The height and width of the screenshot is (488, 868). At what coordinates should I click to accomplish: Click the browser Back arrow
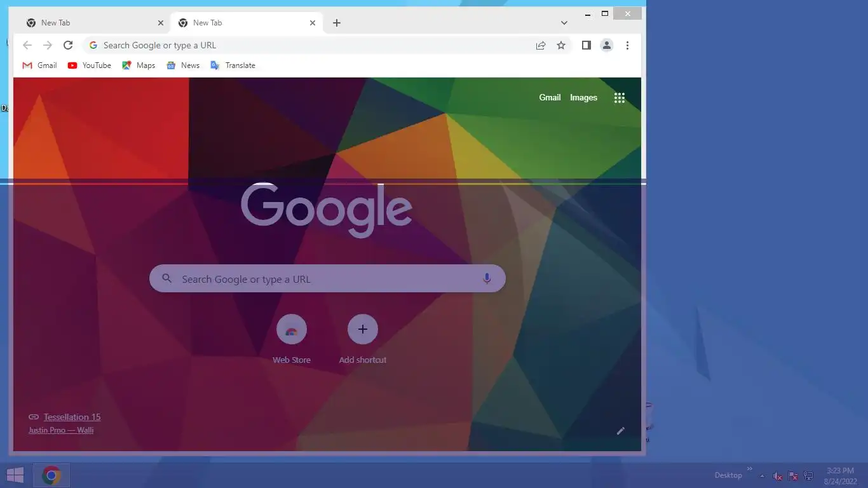click(x=27, y=45)
